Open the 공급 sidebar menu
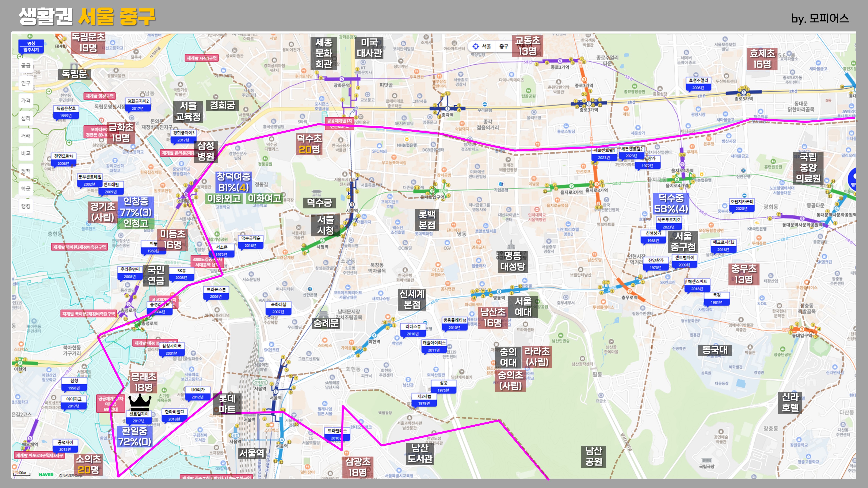 coord(26,65)
